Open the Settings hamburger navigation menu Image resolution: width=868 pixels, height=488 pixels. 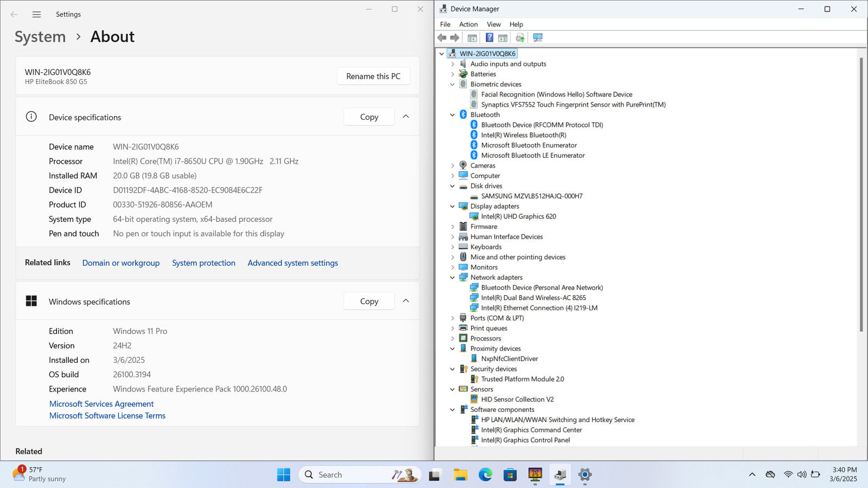(x=36, y=15)
